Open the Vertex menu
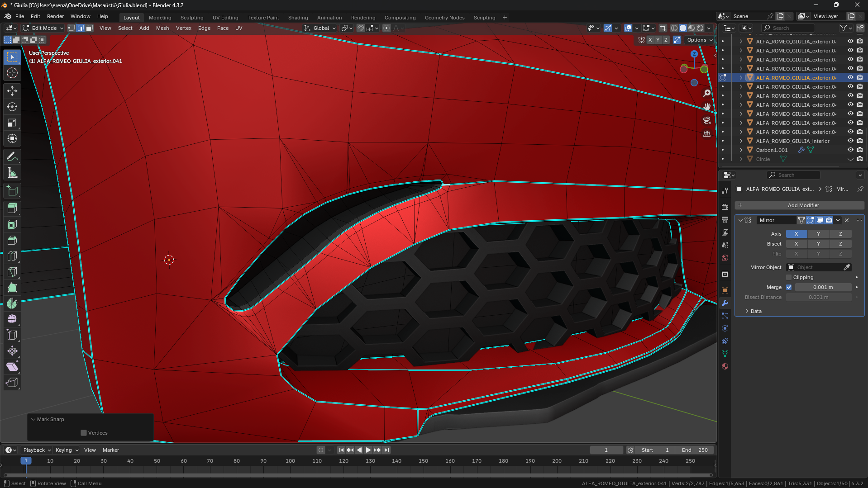Viewport: 868px width, 488px height. point(184,28)
